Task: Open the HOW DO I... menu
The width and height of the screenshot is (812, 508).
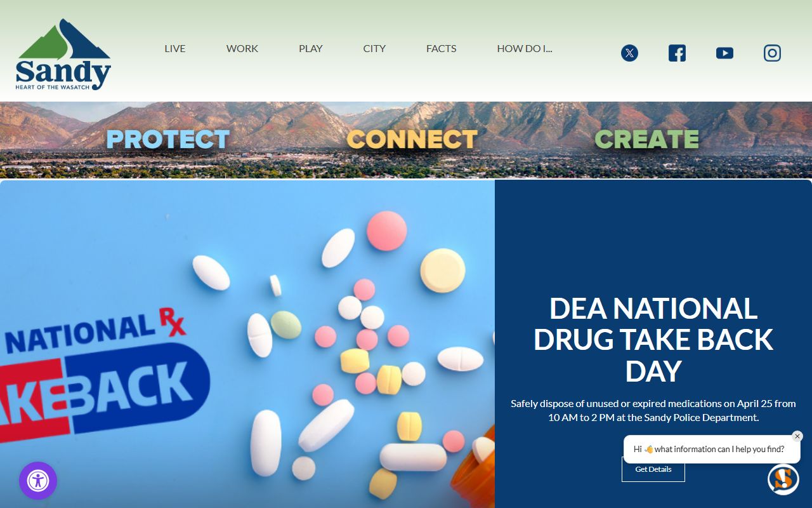Action: pyautogui.click(x=525, y=48)
